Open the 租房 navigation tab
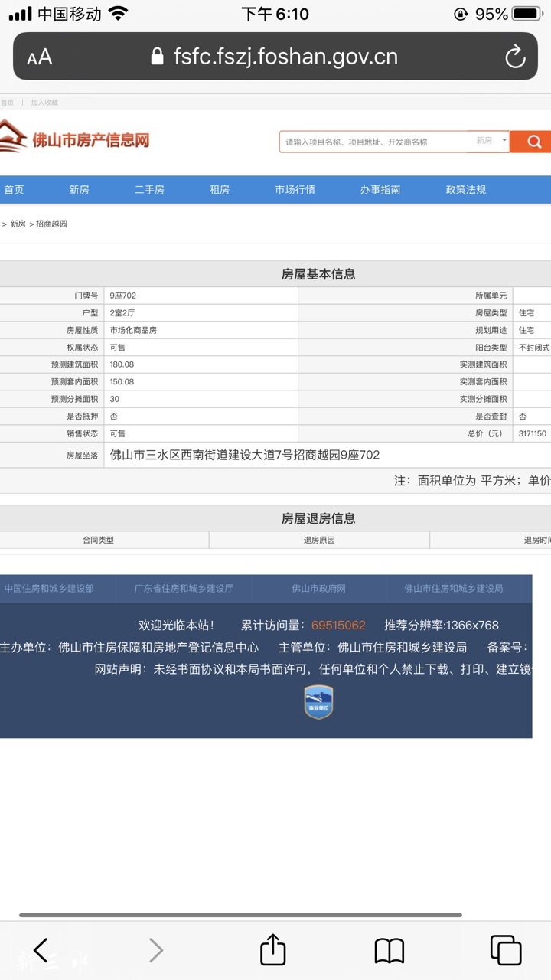The width and height of the screenshot is (551, 980). 220,190
